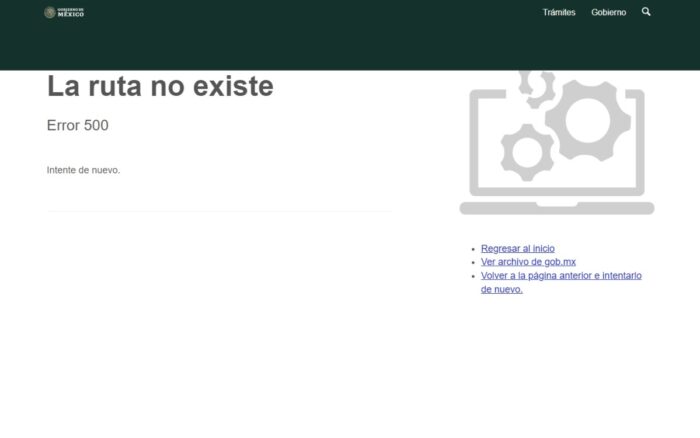Click the Intente de nuevo message
700x438 pixels.
(x=83, y=170)
